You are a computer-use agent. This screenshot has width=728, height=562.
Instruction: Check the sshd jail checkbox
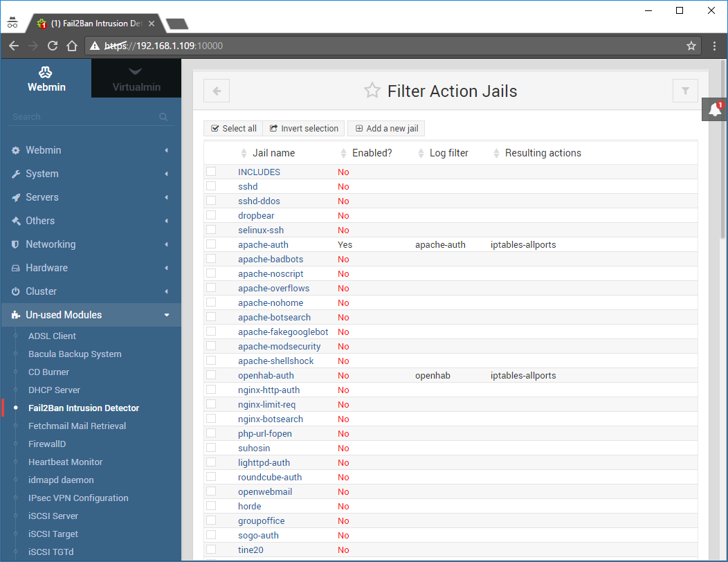211,185
